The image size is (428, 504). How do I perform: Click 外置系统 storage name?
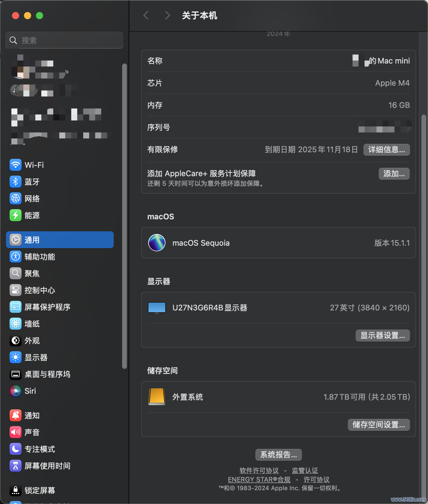[x=188, y=397]
